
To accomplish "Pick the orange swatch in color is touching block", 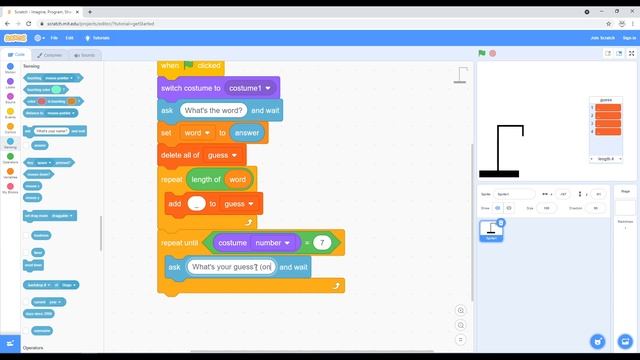I will click(71, 101).
